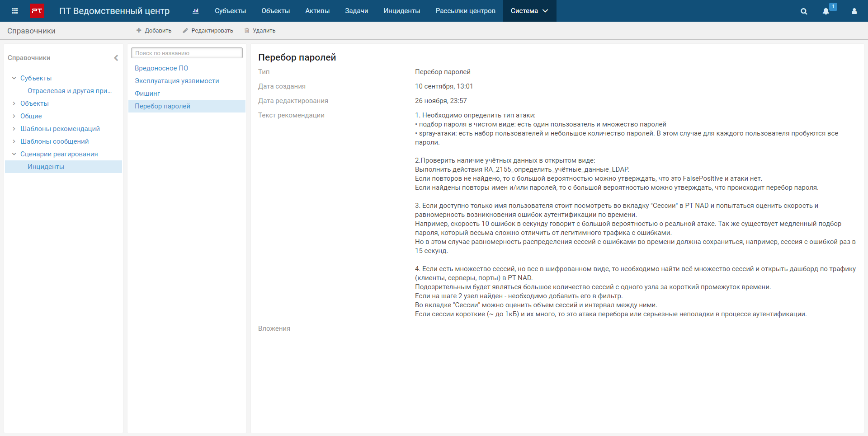The height and width of the screenshot is (436, 868).
Task: Select Инциденты under Сценарии реагирования
Action: (63, 167)
